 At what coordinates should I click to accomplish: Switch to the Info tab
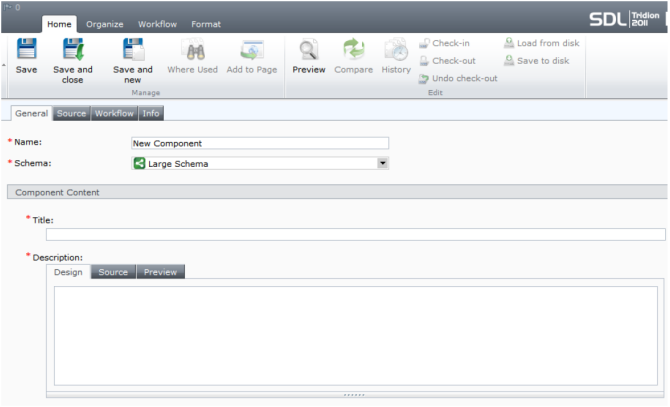151,113
